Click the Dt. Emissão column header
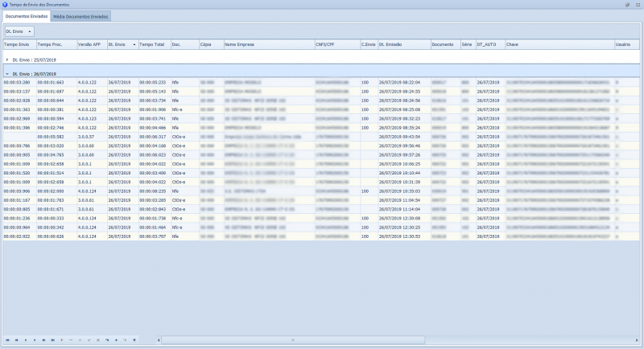 (x=390, y=45)
